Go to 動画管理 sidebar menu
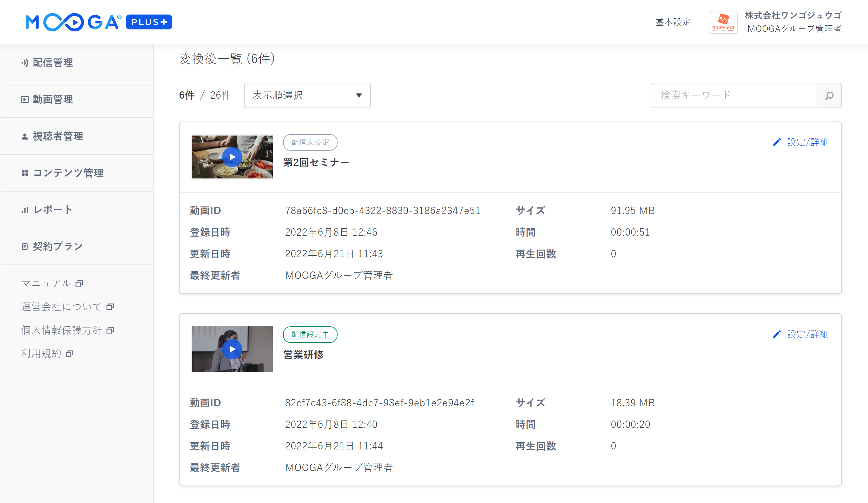The image size is (868, 503). pyautogui.click(x=52, y=100)
